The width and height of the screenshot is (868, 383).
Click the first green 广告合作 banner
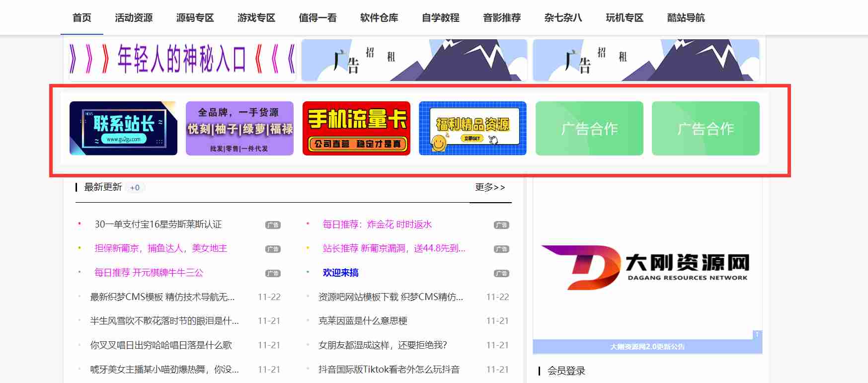589,128
